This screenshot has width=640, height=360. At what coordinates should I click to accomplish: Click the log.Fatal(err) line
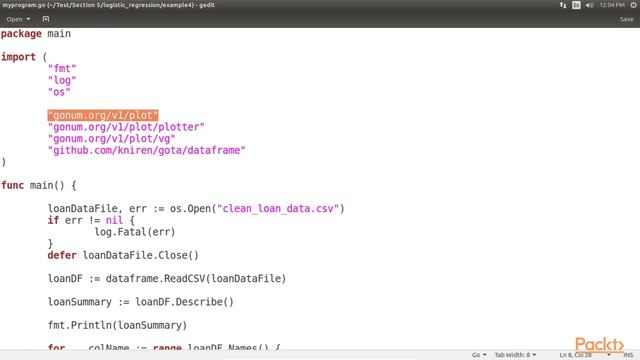click(135, 232)
